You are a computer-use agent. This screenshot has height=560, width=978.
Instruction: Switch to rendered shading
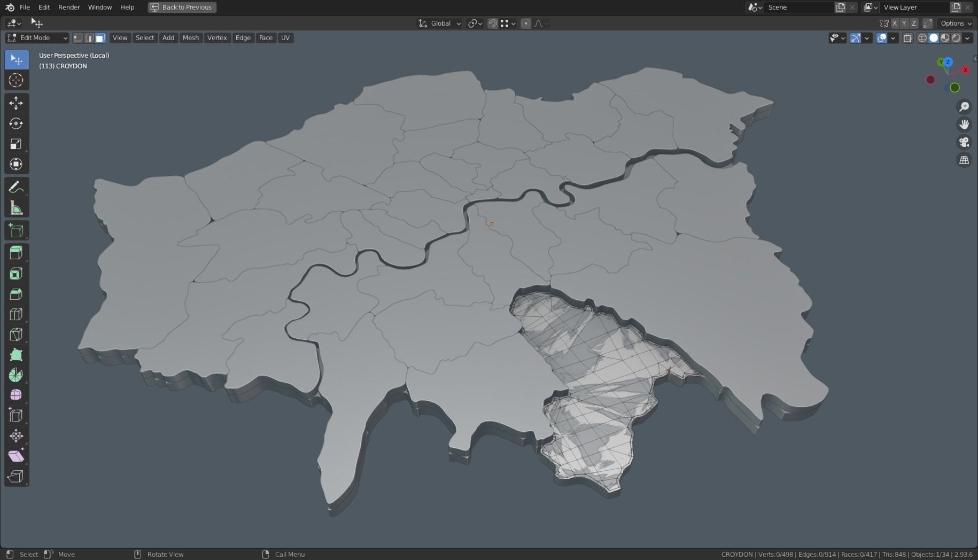point(956,38)
